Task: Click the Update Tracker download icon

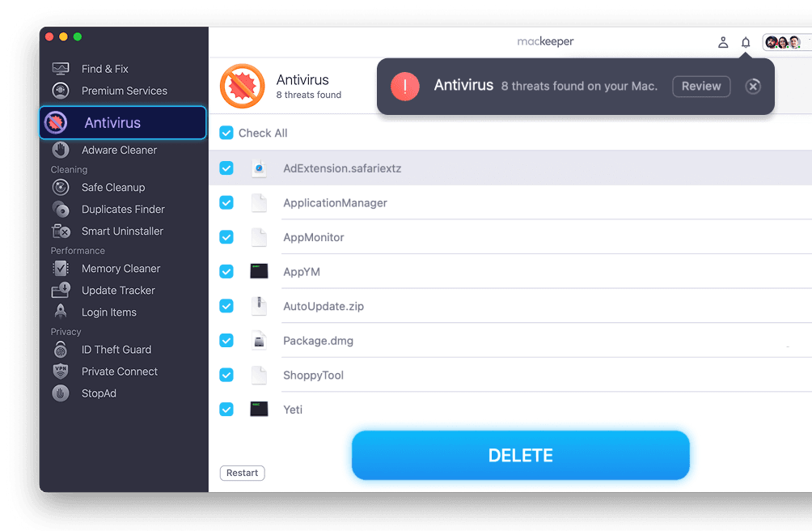Action: 61,290
